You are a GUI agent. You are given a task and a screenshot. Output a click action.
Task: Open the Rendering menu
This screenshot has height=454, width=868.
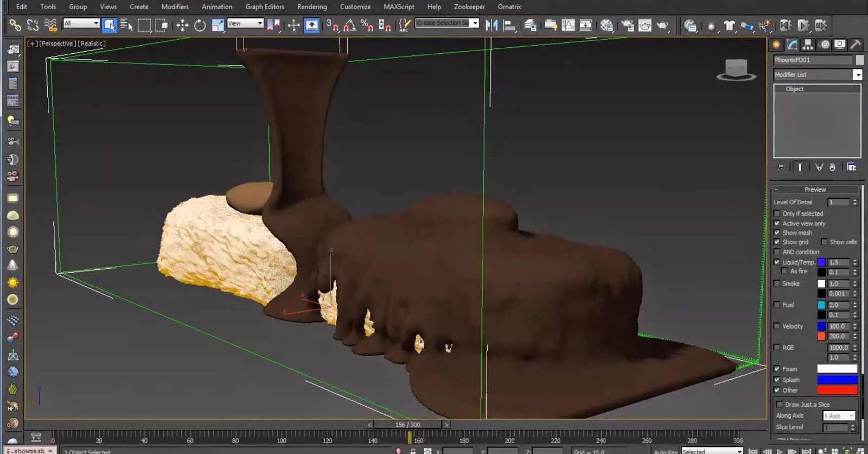coord(312,7)
